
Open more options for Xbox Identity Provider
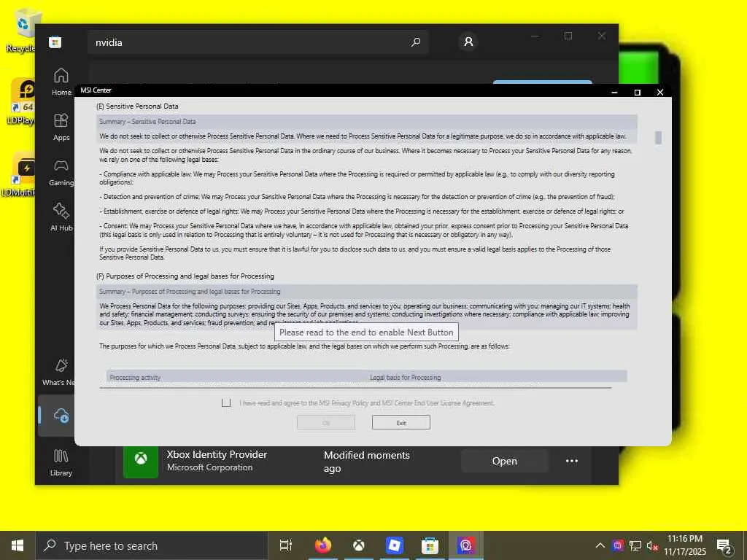(572, 461)
